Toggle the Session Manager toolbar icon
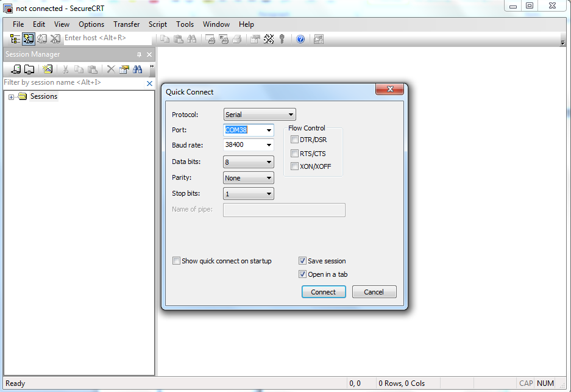Image resolution: width=571 pixels, height=392 pixels. coord(15,39)
